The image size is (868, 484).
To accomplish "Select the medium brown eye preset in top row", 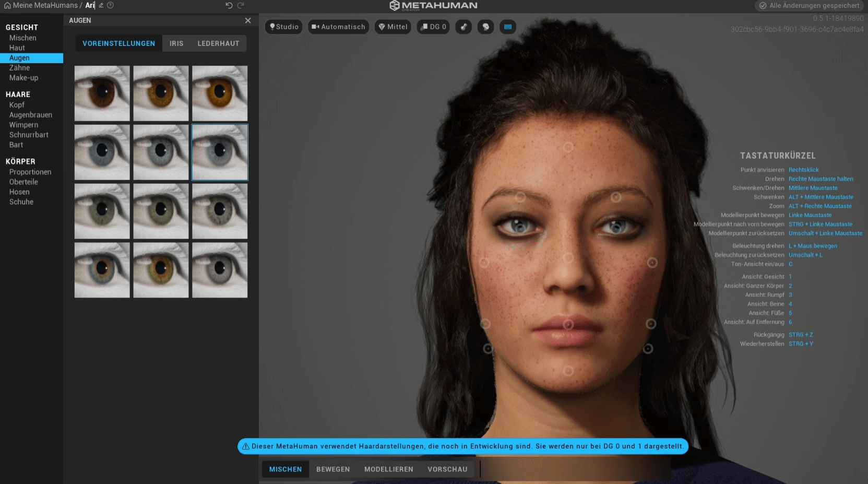I will coord(161,93).
